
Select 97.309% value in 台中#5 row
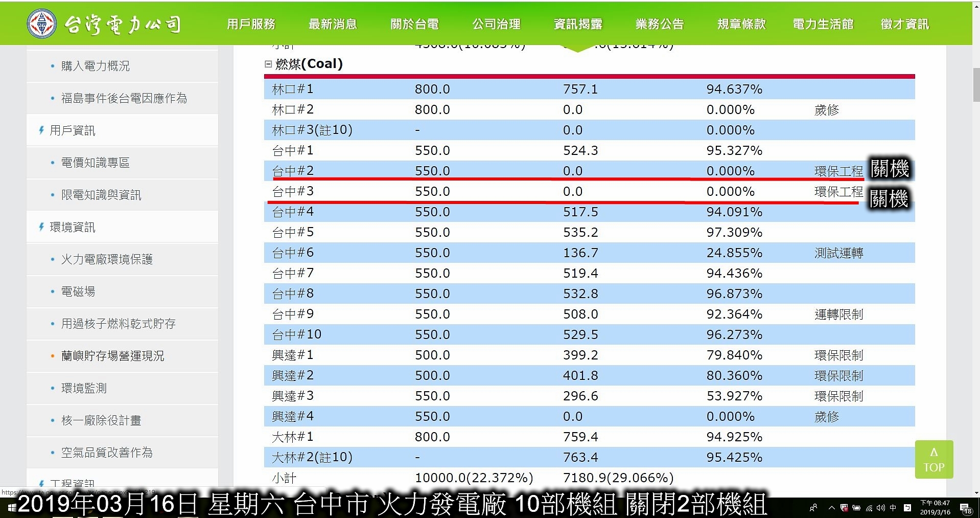pos(734,232)
